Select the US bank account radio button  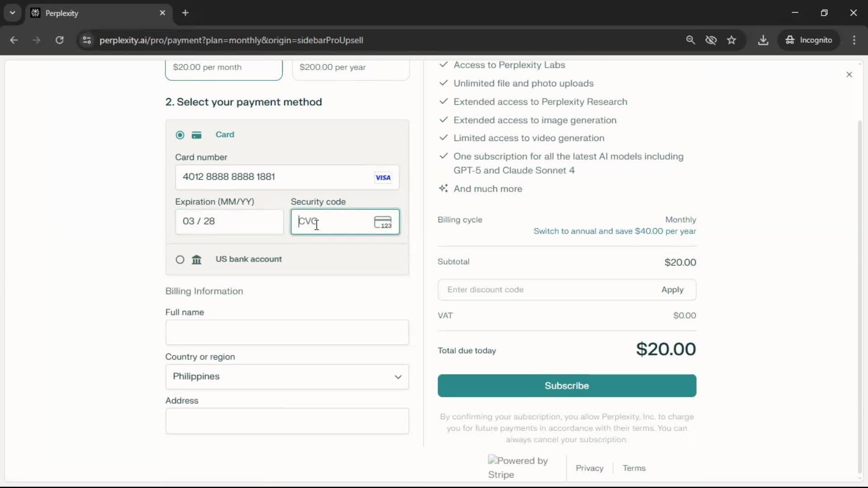pos(180,259)
